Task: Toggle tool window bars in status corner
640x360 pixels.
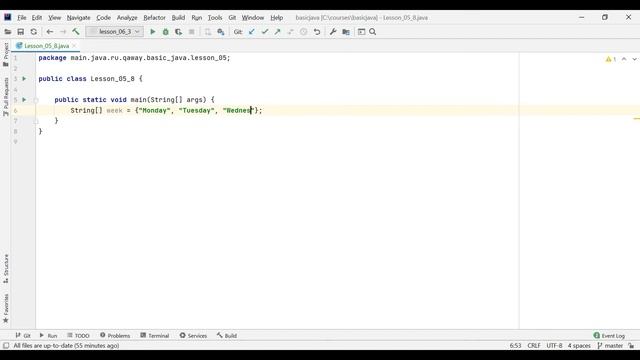Action: [x=6, y=346]
